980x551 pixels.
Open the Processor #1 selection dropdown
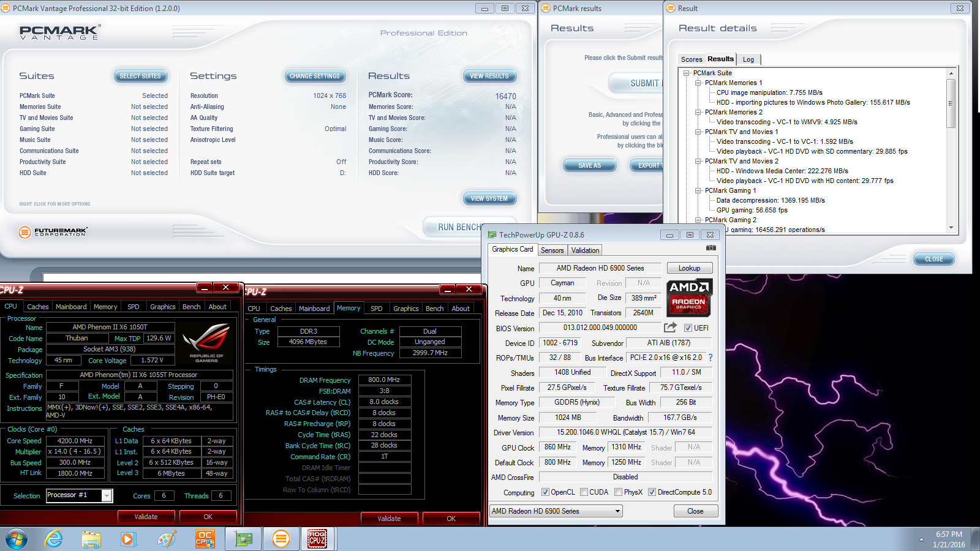click(x=107, y=495)
